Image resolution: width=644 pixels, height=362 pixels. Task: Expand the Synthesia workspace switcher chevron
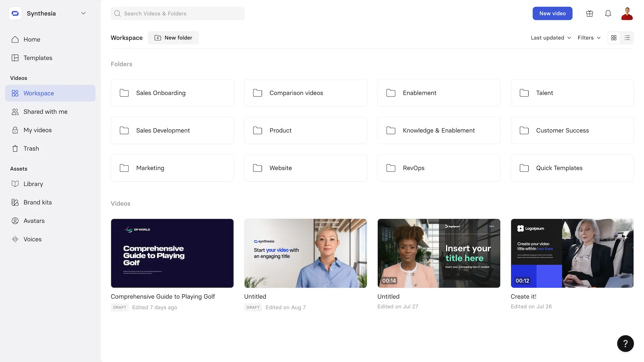tap(84, 13)
